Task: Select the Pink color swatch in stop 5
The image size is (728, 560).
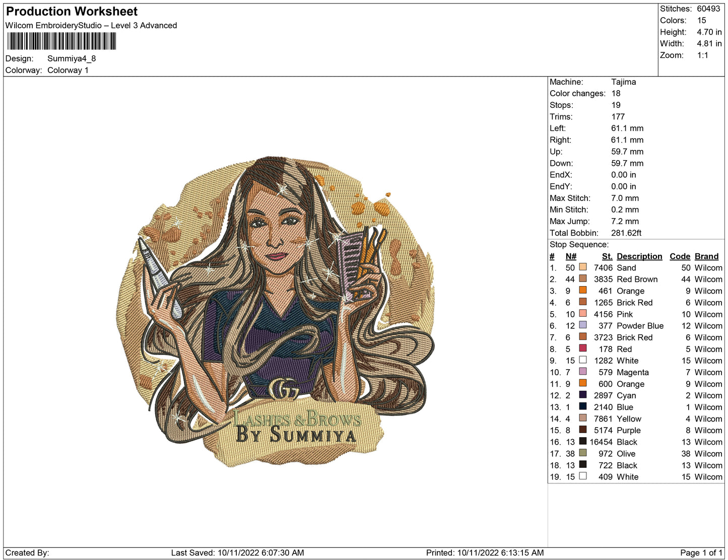Action: click(x=583, y=313)
